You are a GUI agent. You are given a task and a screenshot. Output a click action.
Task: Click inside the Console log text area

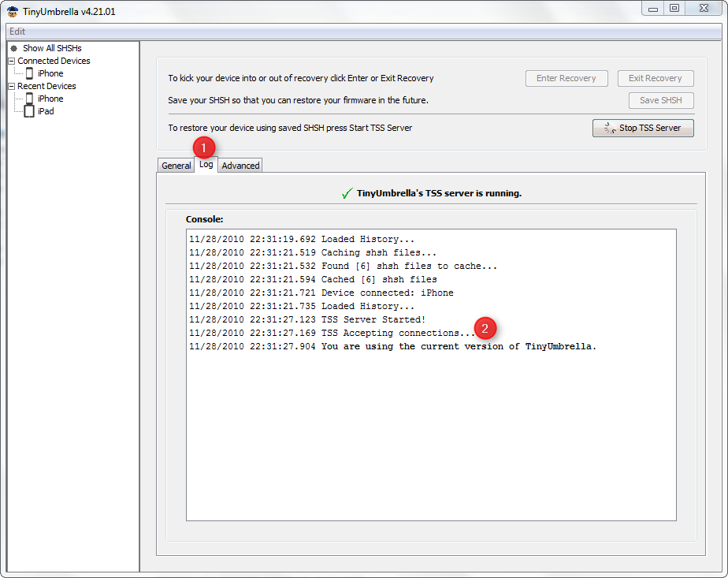431,375
